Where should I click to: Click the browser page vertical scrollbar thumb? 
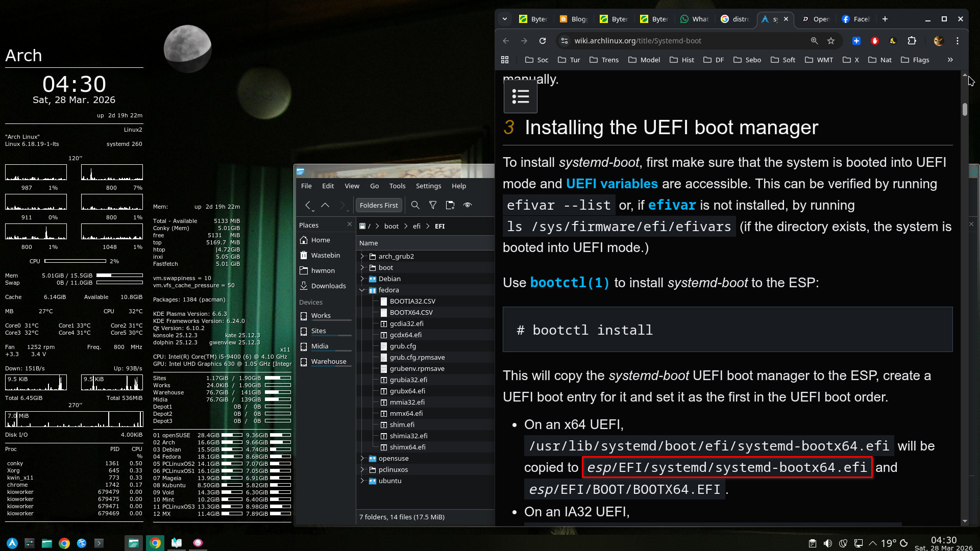coord(965,109)
